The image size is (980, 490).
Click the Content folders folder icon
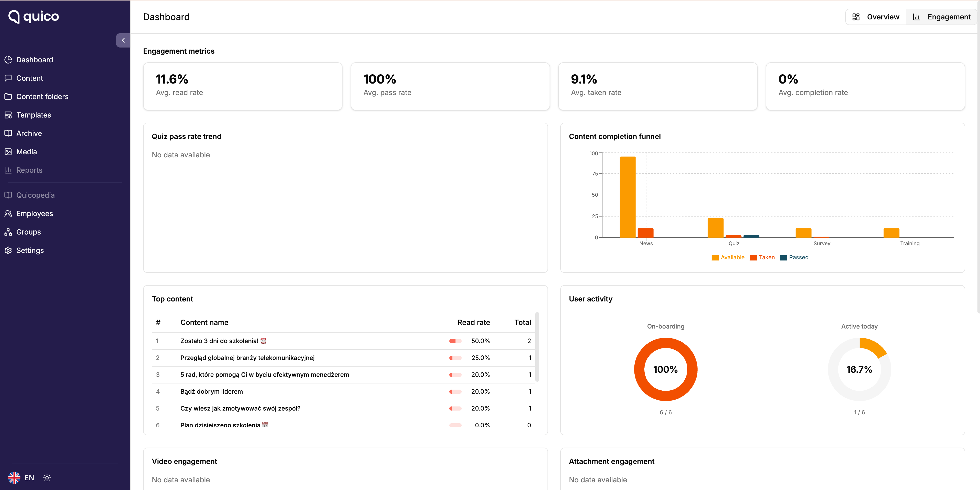8,97
